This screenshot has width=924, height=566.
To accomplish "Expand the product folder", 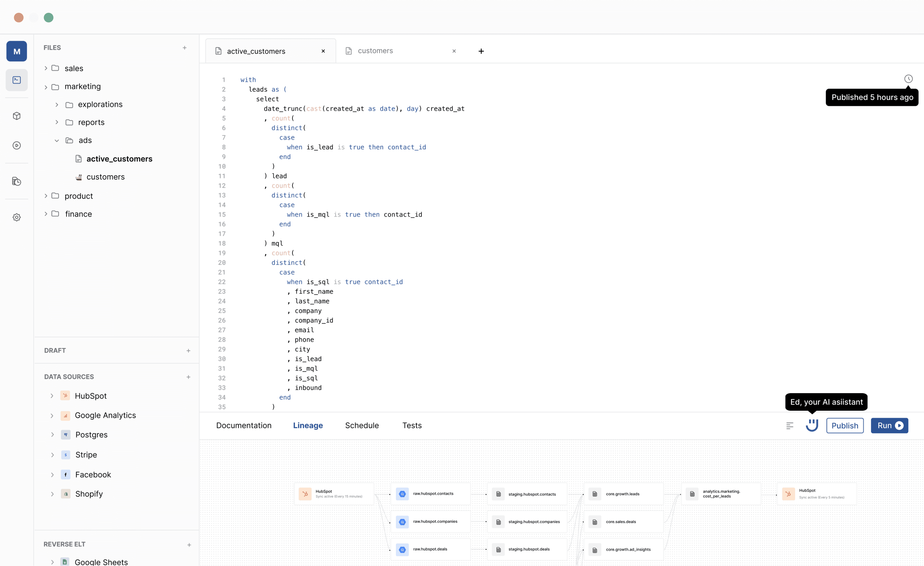I will point(46,195).
